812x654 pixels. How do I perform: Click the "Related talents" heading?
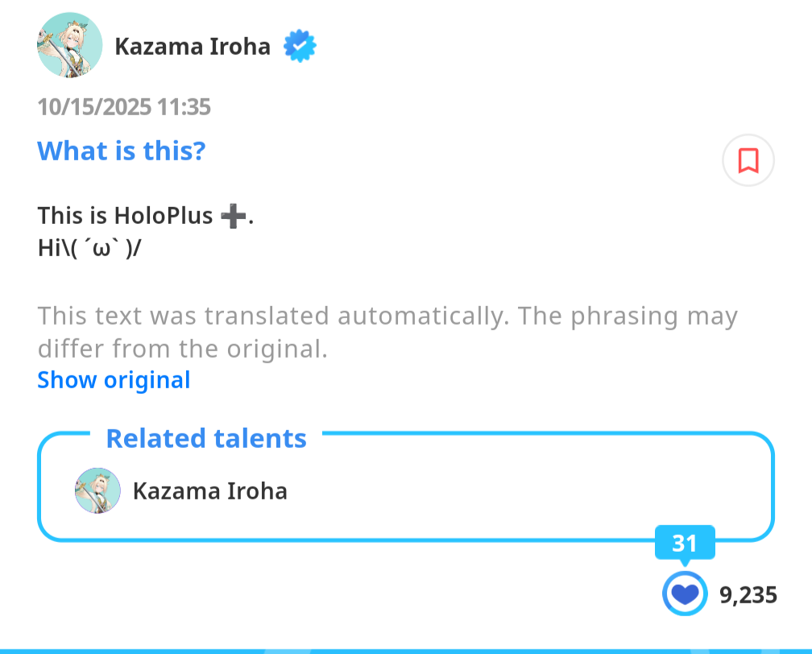click(206, 438)
